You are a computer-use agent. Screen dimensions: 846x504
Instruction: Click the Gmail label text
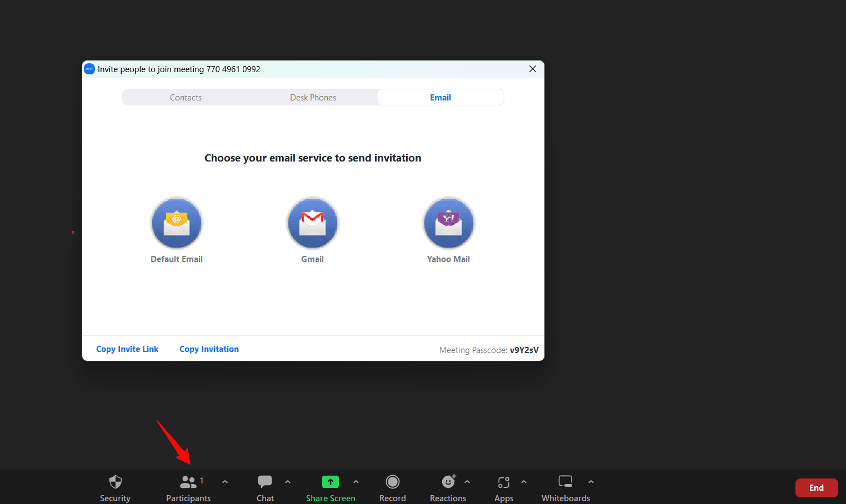312,259
